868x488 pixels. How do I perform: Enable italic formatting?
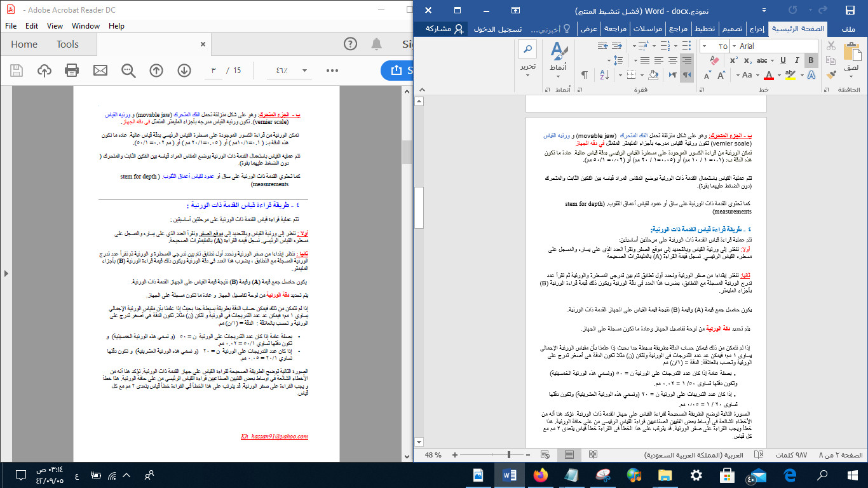(797, 60)
